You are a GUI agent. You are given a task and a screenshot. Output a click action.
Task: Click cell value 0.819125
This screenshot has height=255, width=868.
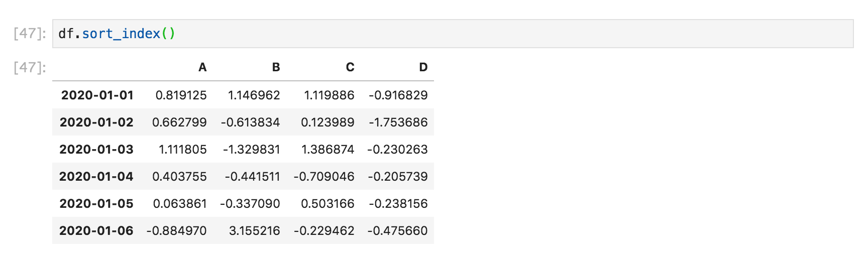pos(181,95)
